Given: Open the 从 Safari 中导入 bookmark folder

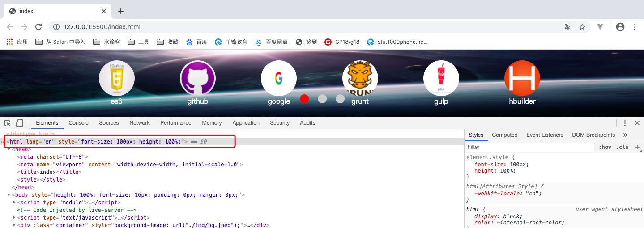Looking at the screenshot, I should pyautogui.click(x=60, y=42).
